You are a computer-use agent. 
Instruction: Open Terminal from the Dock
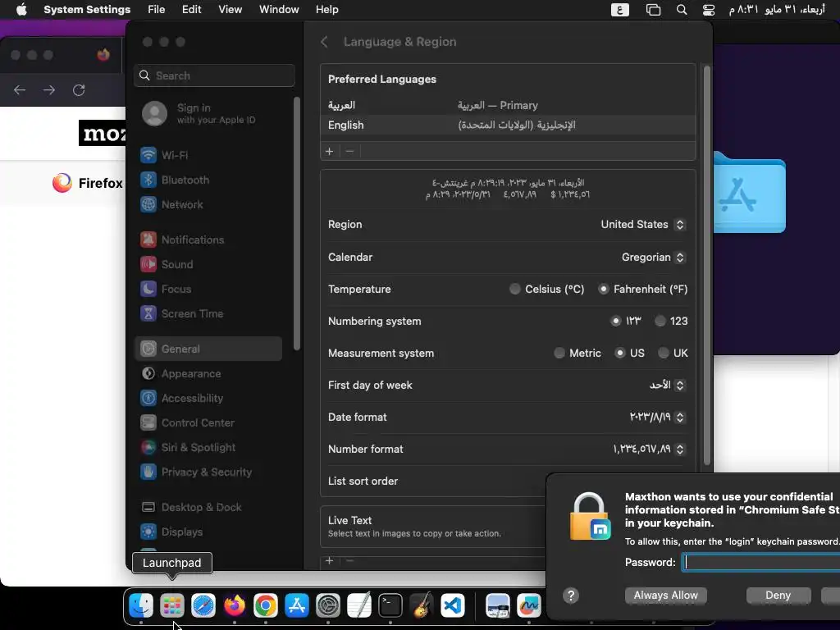(x=390, y=606)
